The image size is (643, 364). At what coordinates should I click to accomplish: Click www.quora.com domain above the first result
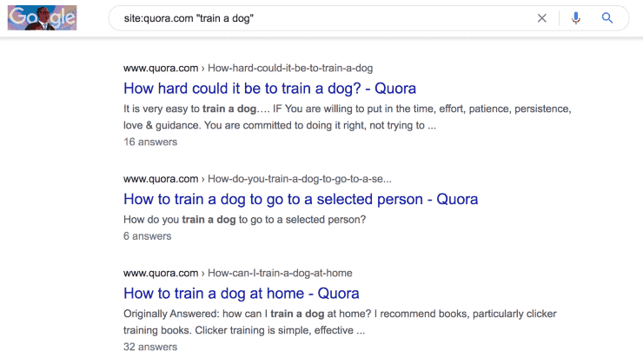[158, 68]
